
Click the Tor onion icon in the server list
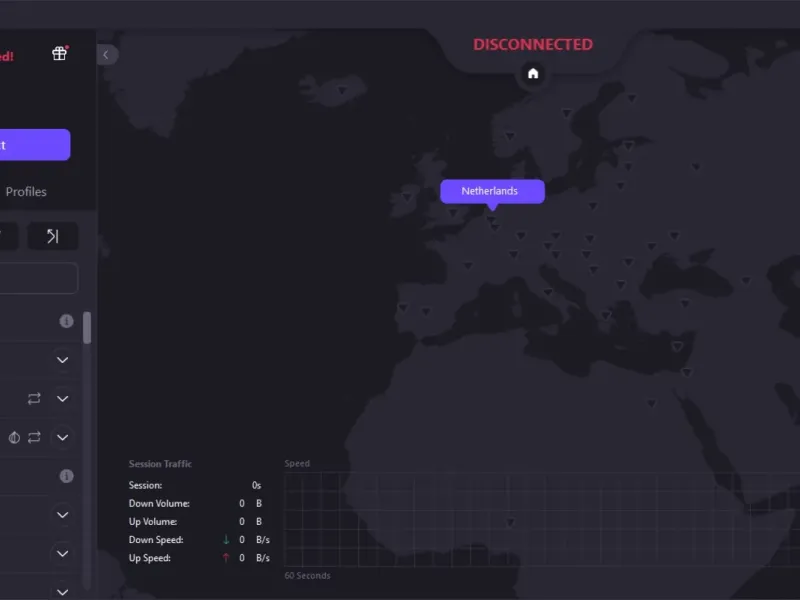14,437
